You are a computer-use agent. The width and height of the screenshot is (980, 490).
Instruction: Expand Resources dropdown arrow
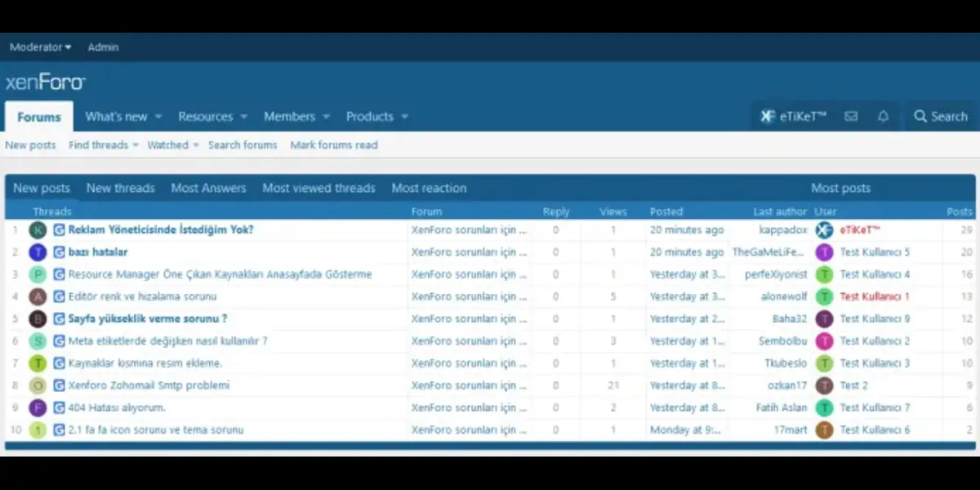point(243,117)
